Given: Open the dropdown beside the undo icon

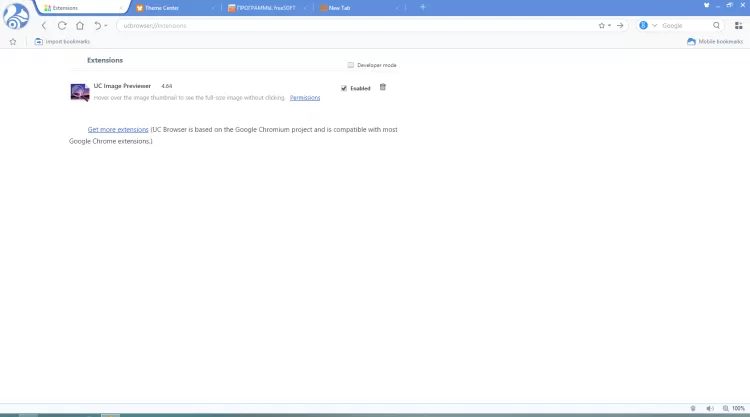Looking at the screenshot, I should click(x=106, y=26).
